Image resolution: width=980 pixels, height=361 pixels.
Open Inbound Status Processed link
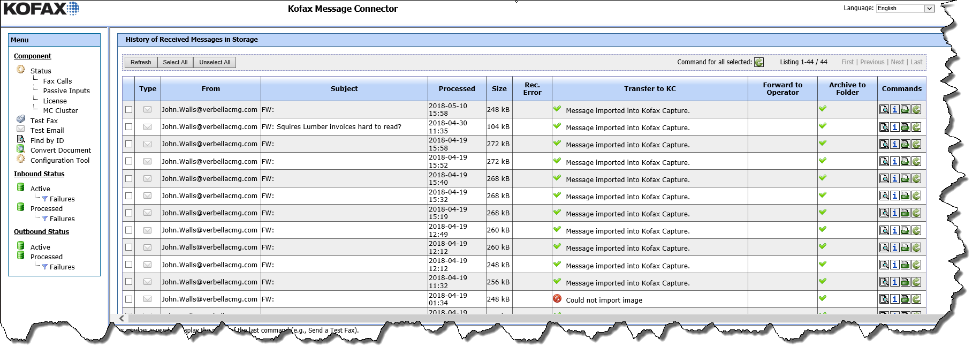tap(47, 209)
